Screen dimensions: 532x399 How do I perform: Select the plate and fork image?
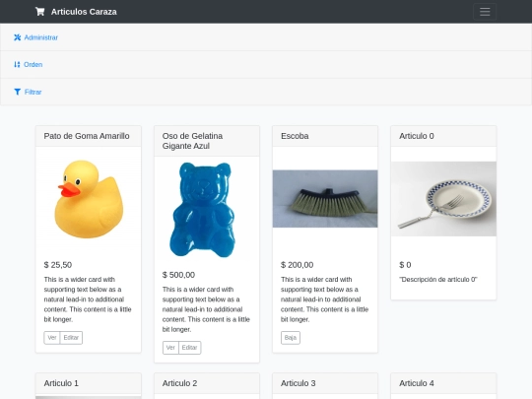(443, 199)
